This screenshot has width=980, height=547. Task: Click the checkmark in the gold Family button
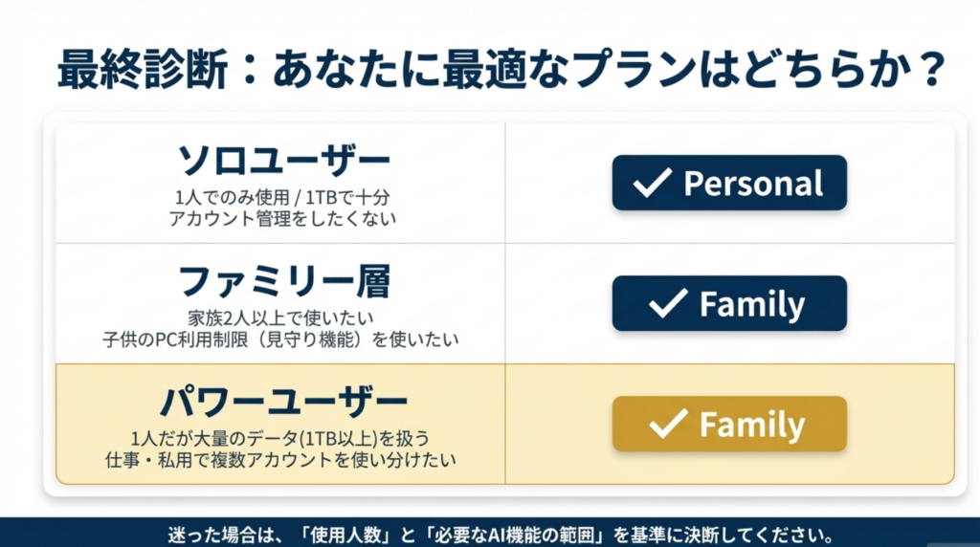coord(668,425)
